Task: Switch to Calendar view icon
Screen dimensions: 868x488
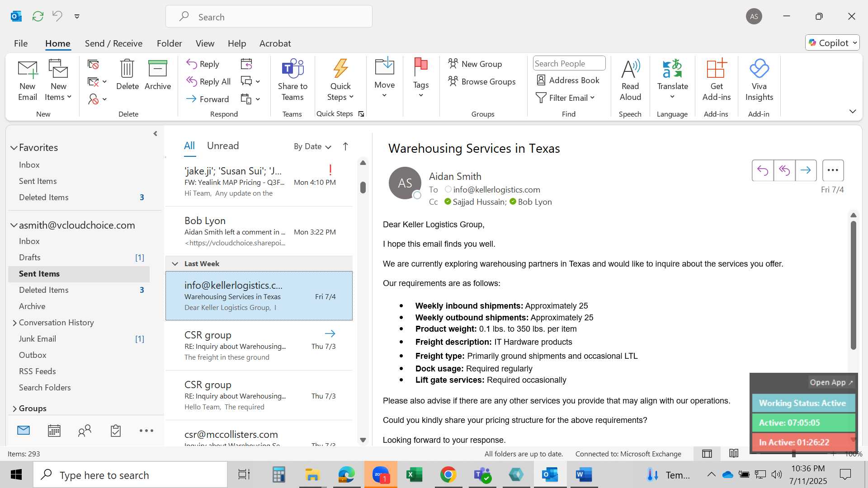Action: pyautogui.click(x=54, y=431)
